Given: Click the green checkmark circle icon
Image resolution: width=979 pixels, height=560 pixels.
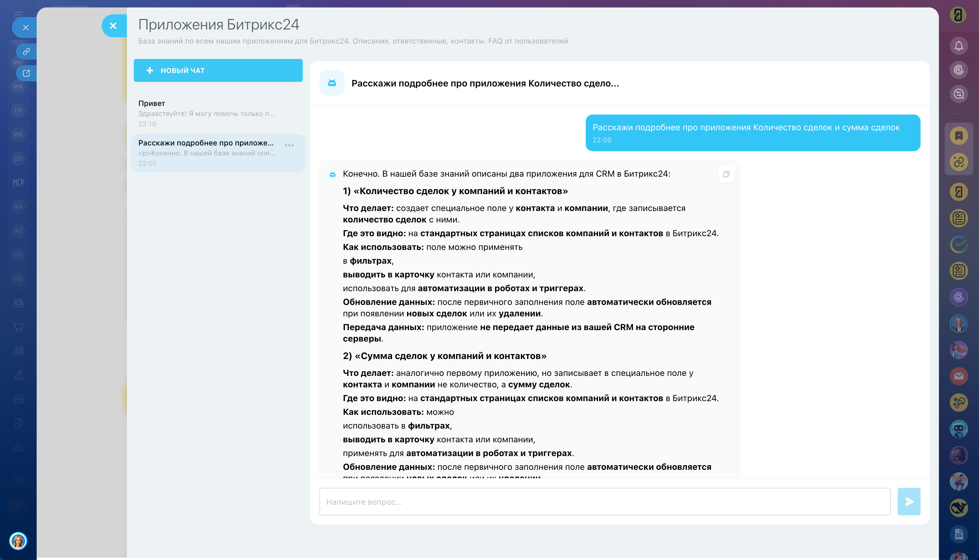Looking at the screenshot, I should [959, 244].
